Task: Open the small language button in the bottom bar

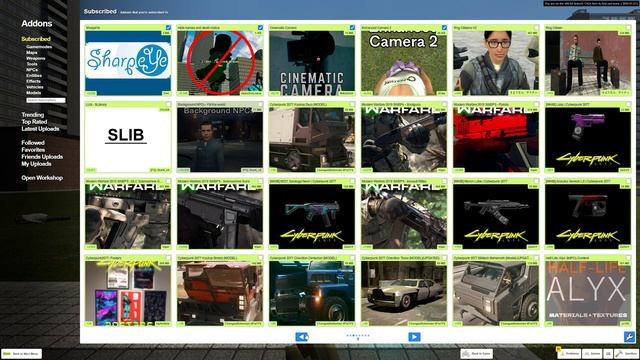Action: point(608,353)
